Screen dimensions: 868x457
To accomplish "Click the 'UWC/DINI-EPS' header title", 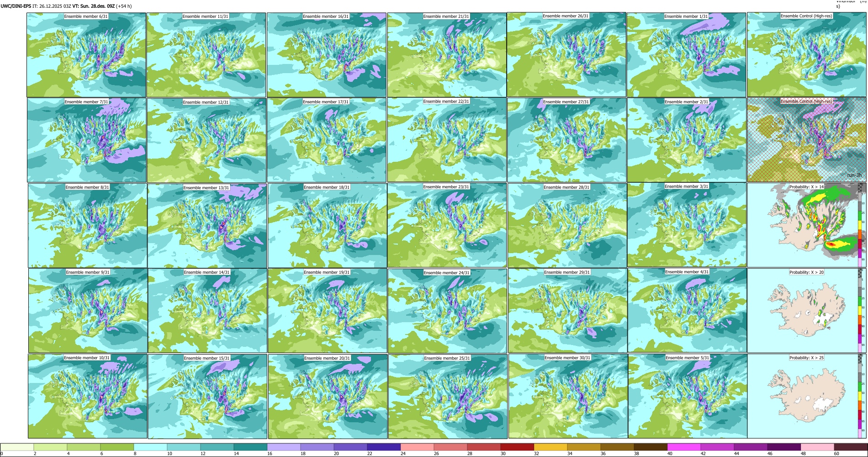I will (x=16, y=6).
